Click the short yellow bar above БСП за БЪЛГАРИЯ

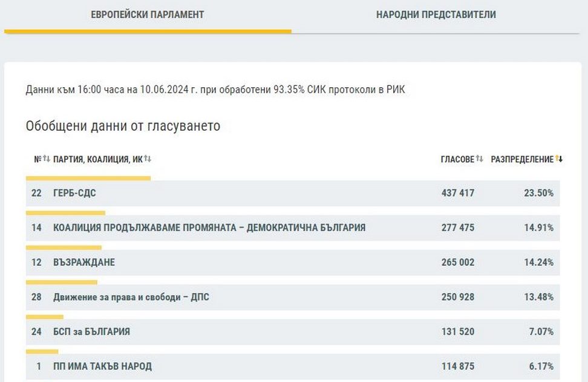(x=45, y=317)
